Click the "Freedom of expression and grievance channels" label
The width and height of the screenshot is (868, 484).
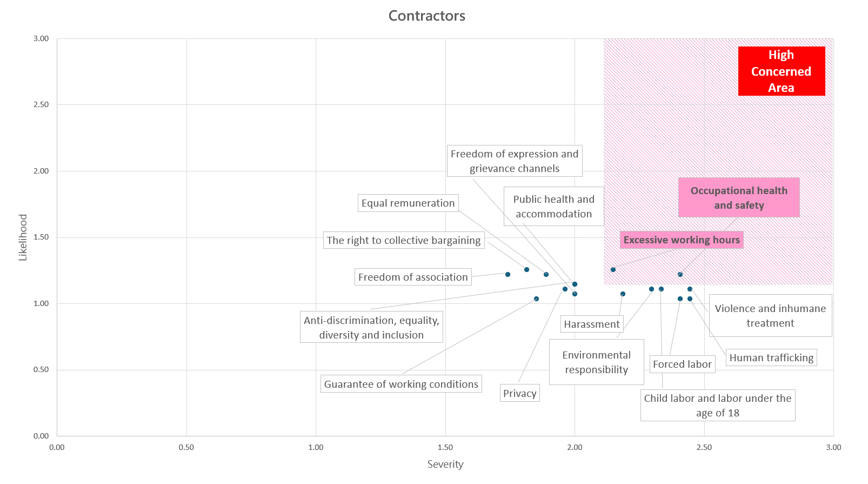(x=514, y=161)
